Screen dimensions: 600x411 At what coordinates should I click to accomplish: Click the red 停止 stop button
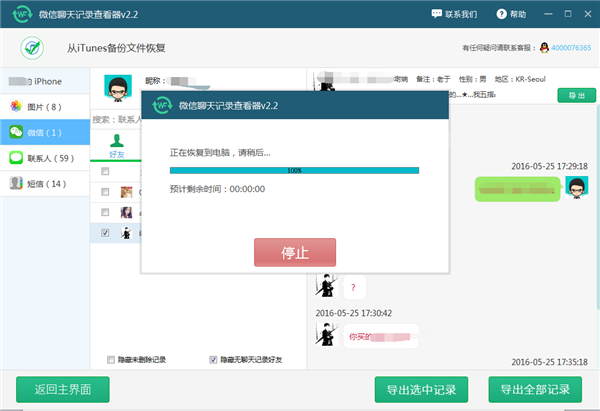(x=294, y=252)
